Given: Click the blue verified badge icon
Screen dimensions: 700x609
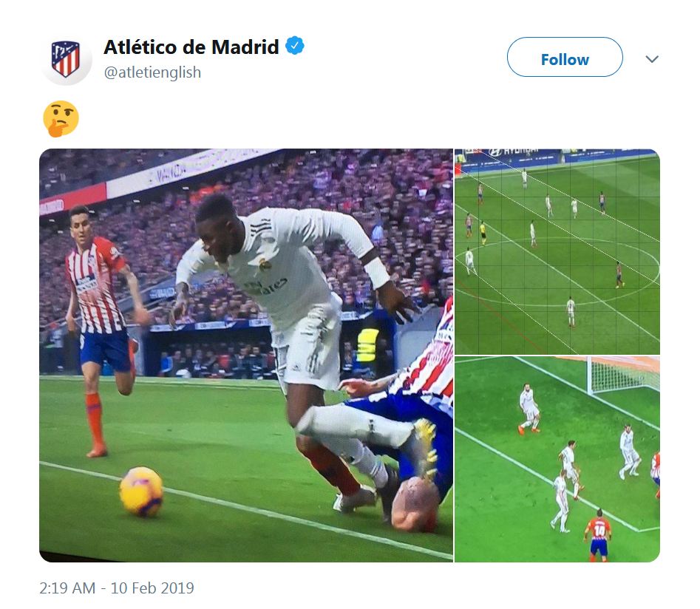Looking at the screenshot, I should click(295, 46).
